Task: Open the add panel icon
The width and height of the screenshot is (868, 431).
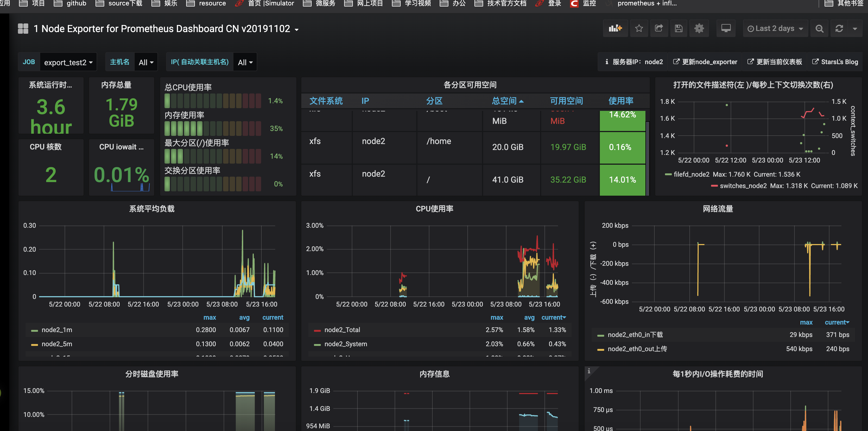Action: (616, 28)
